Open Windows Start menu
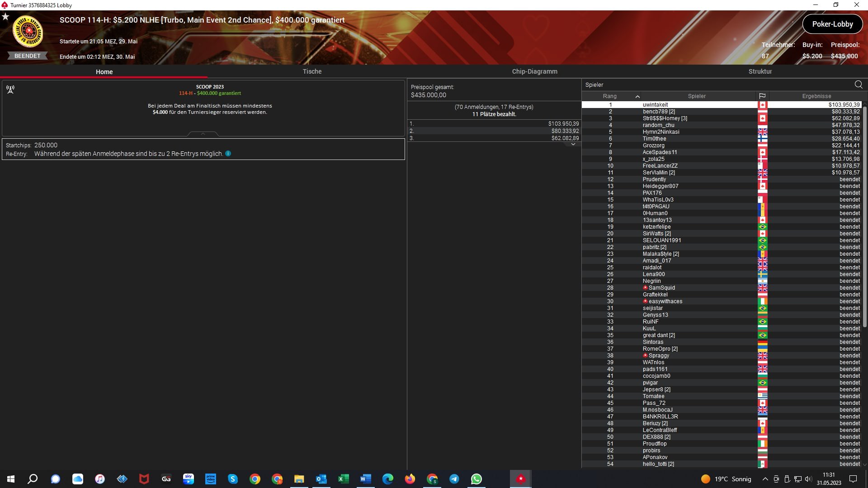Screen dimensions: 868x488 pyautogui.click(x=11, y=479)
